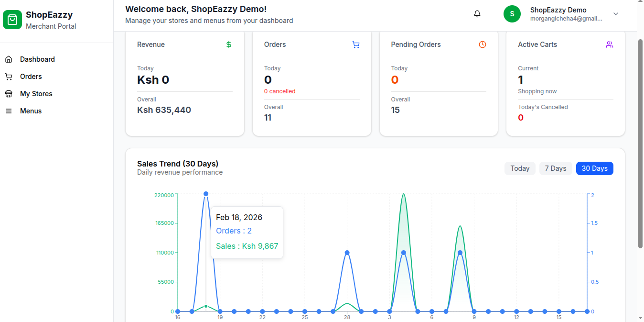Switch sales trend to Today
Image resolution: width=644 pixels, height=322 pixels.
click(520, 168)
